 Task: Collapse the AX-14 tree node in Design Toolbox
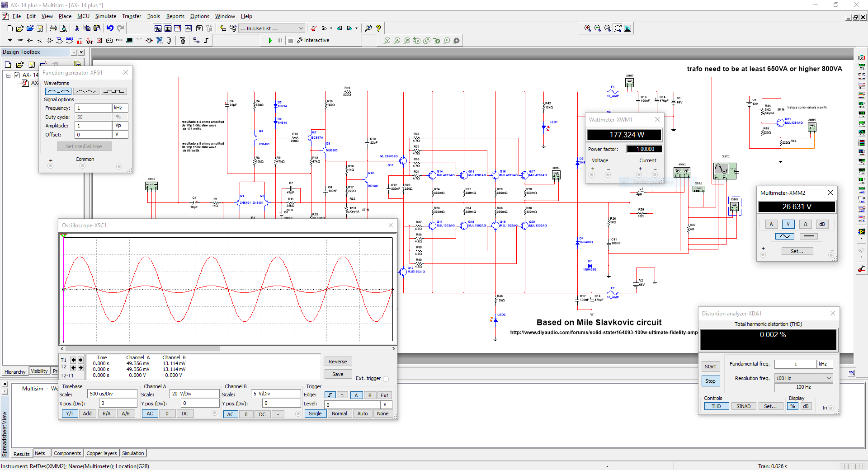pos(8,75)
